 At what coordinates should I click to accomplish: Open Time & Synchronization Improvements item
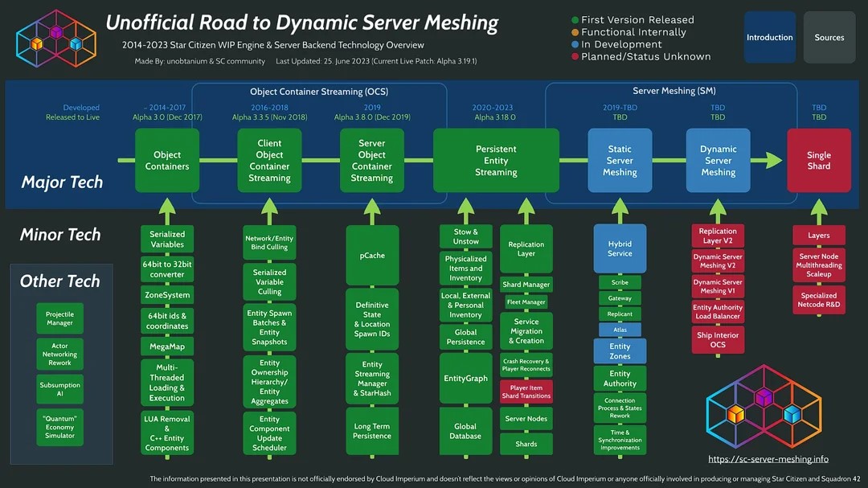(620, 440)
